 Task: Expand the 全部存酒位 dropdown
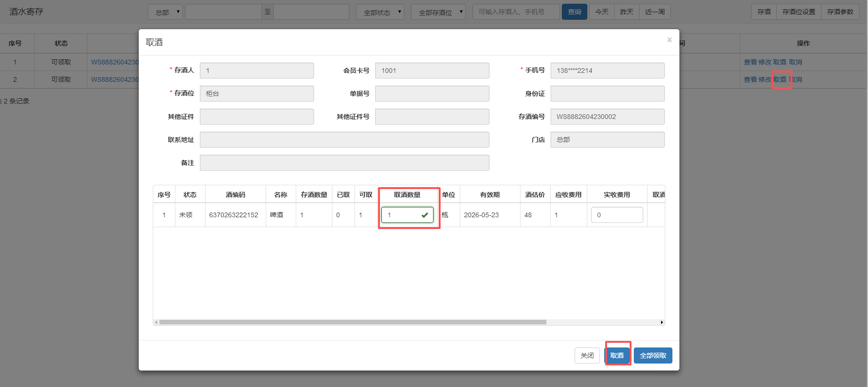click(438, 12)
